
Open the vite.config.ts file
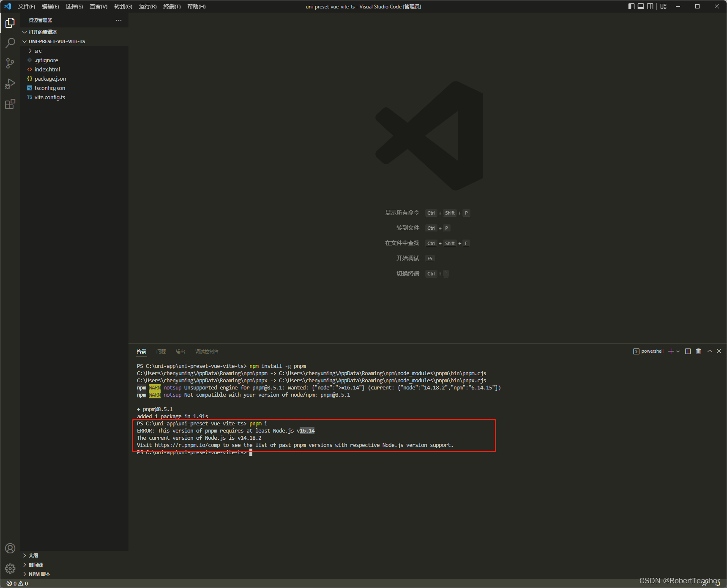coord(74,97)
